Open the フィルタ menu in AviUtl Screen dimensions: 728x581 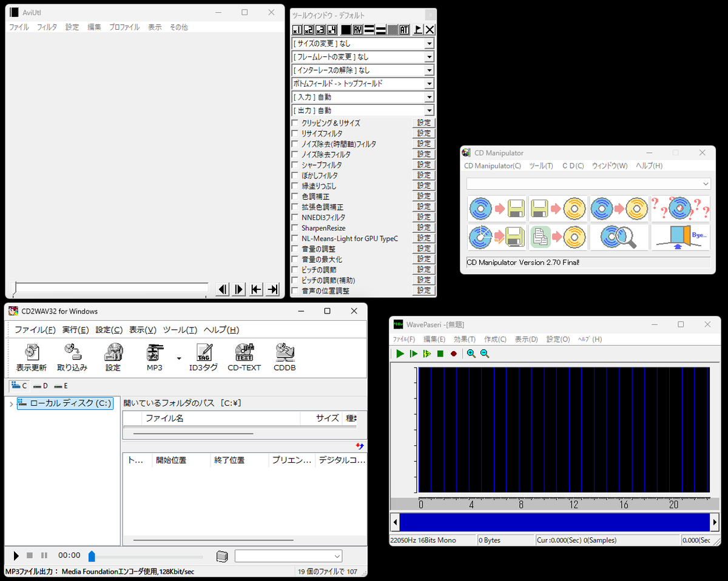coord(47,27)
